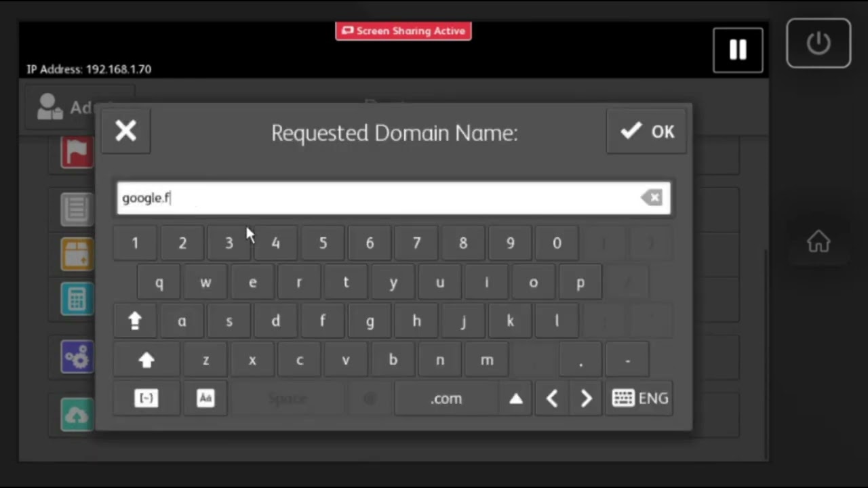Tap the number 7 key
Screen dimensions: 868x488
pos(416,243)
